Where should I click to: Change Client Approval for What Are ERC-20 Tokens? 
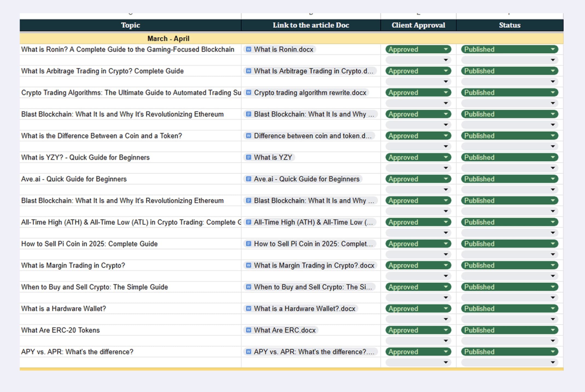(418, 330)
